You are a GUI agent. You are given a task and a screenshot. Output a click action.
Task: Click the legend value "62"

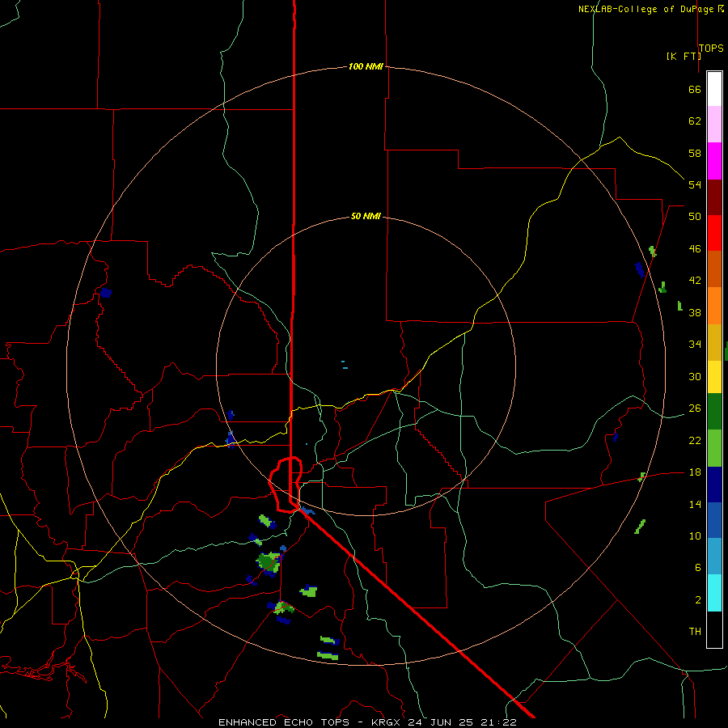point(695,121)
